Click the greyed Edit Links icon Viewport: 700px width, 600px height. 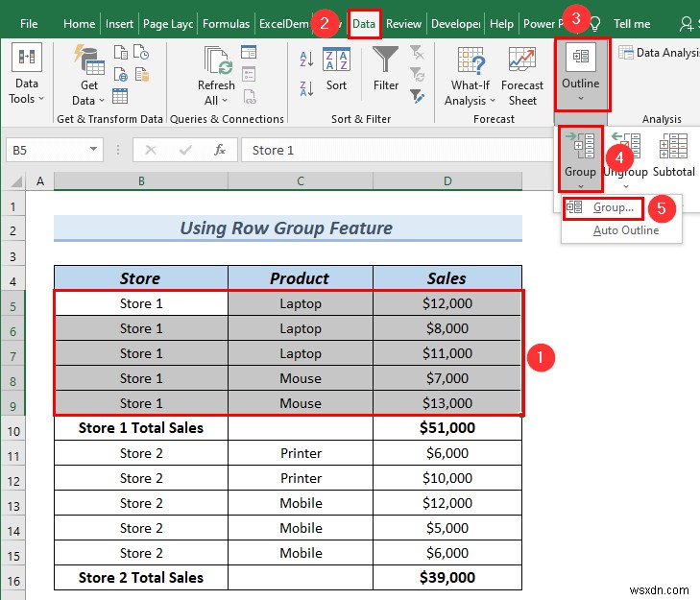pos(250,96)
